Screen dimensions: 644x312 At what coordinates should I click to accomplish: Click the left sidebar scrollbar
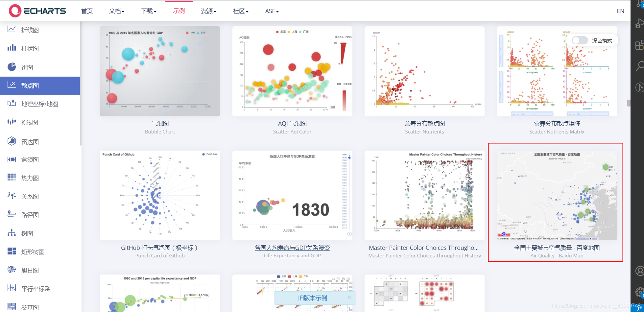click(81, 84)
